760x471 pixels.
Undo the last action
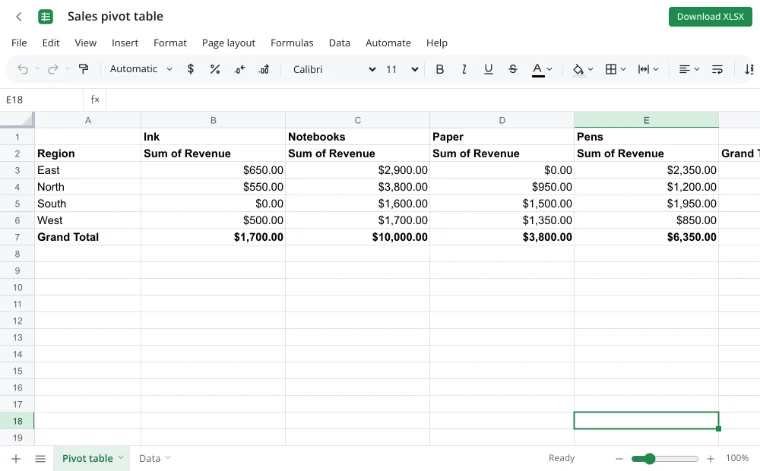click(22, 69)
